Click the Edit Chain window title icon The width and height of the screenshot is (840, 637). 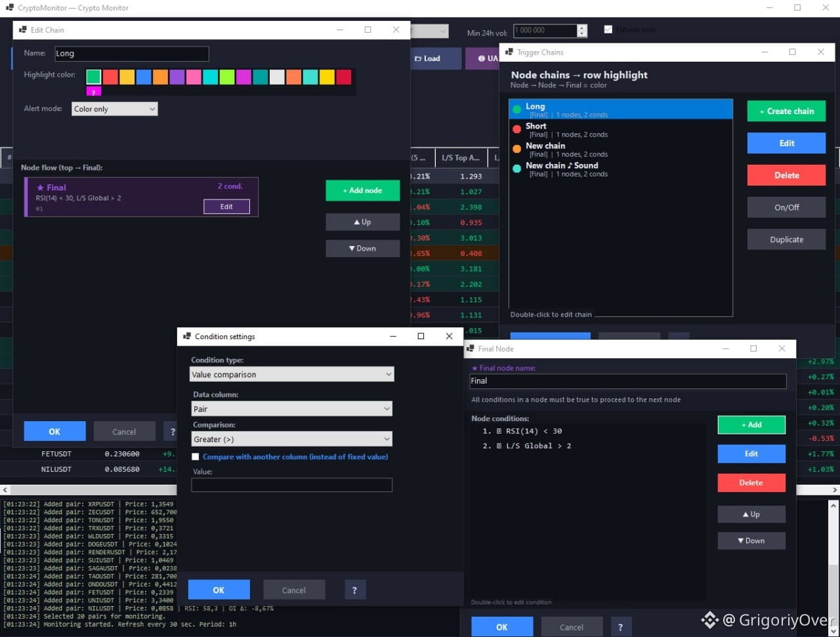[22, 30]
